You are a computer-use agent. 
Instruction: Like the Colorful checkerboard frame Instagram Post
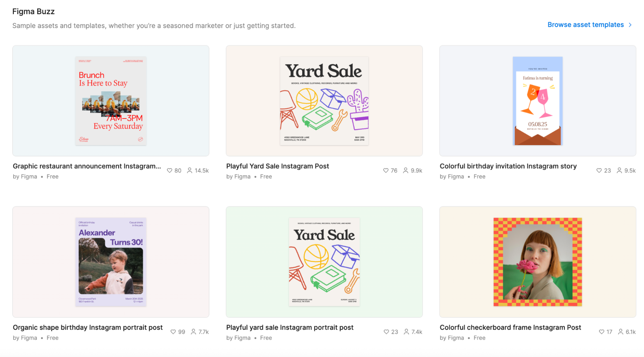[601, 332]
